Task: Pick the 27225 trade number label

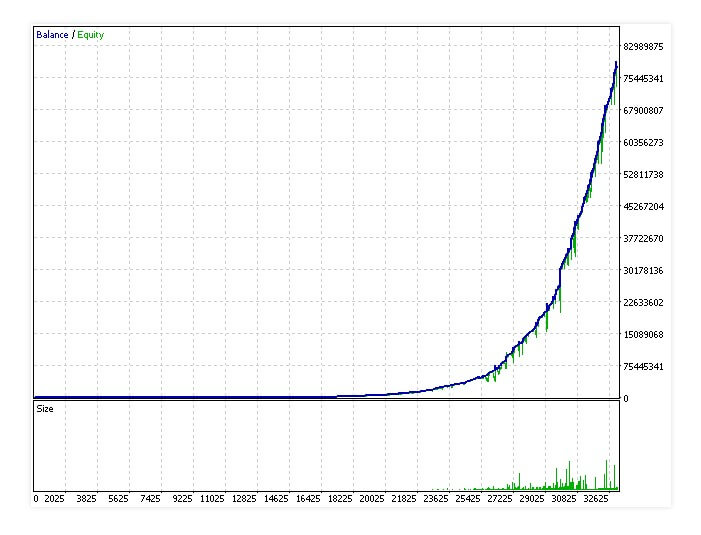Action: click(x=500, y=498)
